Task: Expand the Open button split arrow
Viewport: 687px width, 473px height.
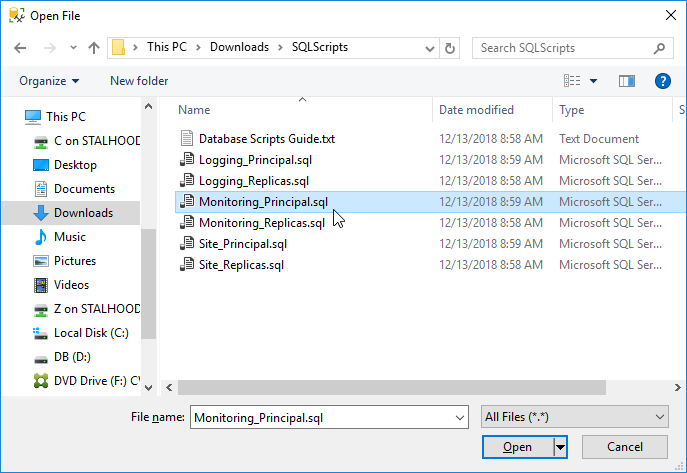Action: tap(560, 447)
